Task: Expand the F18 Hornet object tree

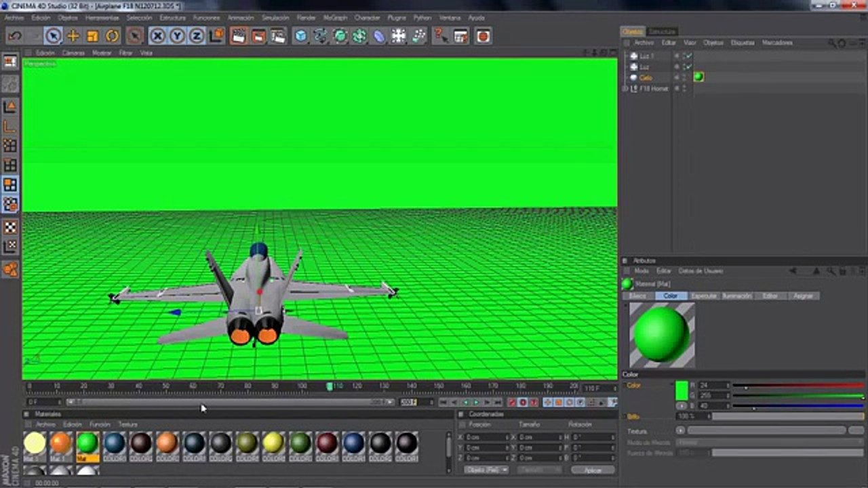Action: point(625,89)
